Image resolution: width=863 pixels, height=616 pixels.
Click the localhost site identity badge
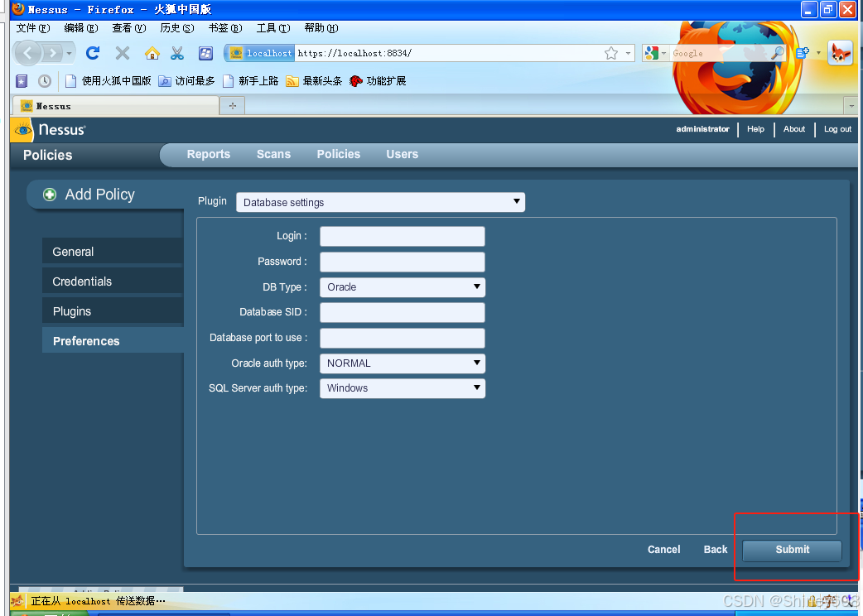point(260,53)
